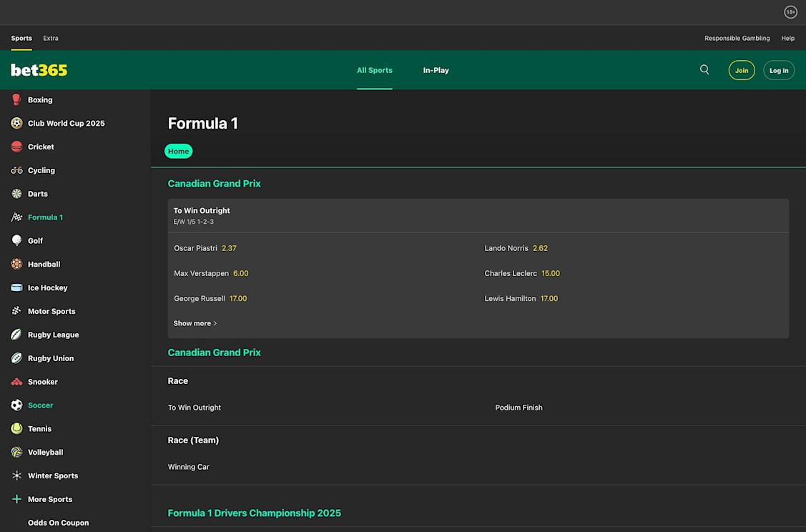
Task: Click the Rugby League ball icon
Action: 16,335
